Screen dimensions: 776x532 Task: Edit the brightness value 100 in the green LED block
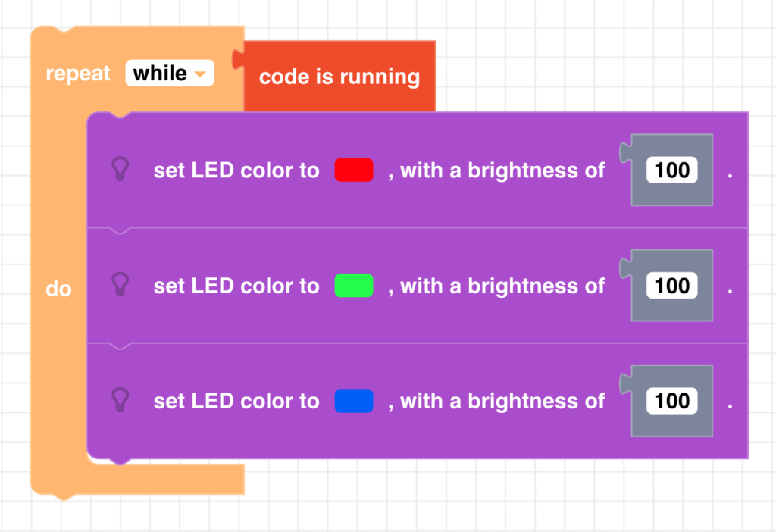[672, 286]
